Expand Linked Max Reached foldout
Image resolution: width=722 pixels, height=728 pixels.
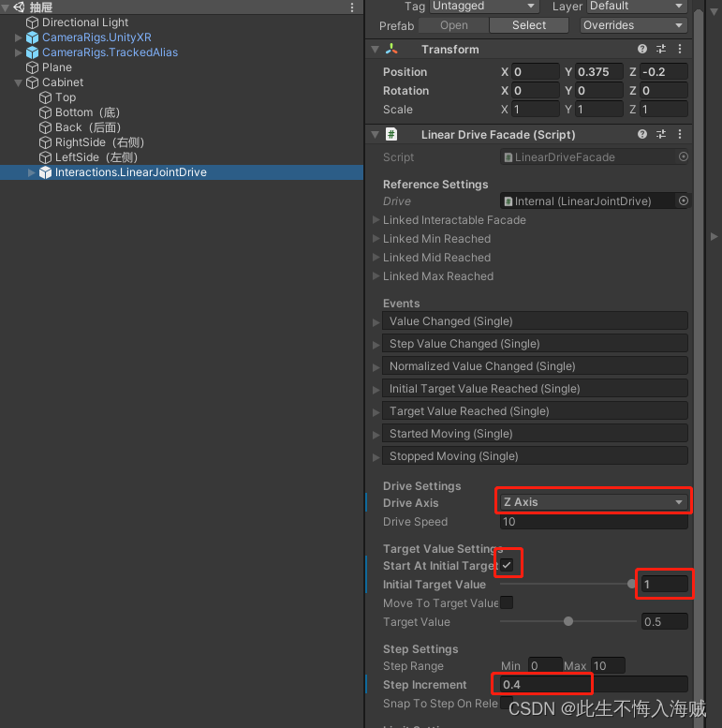[376, 276]
